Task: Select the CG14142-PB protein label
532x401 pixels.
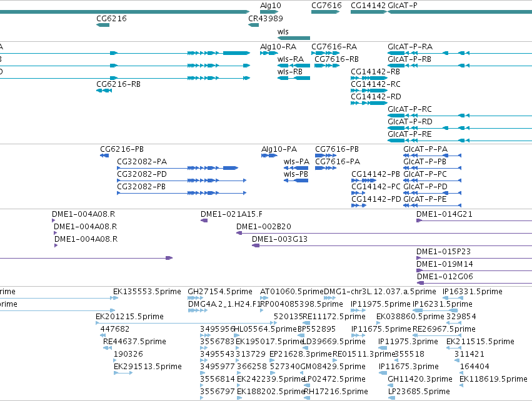Action: 376,174
